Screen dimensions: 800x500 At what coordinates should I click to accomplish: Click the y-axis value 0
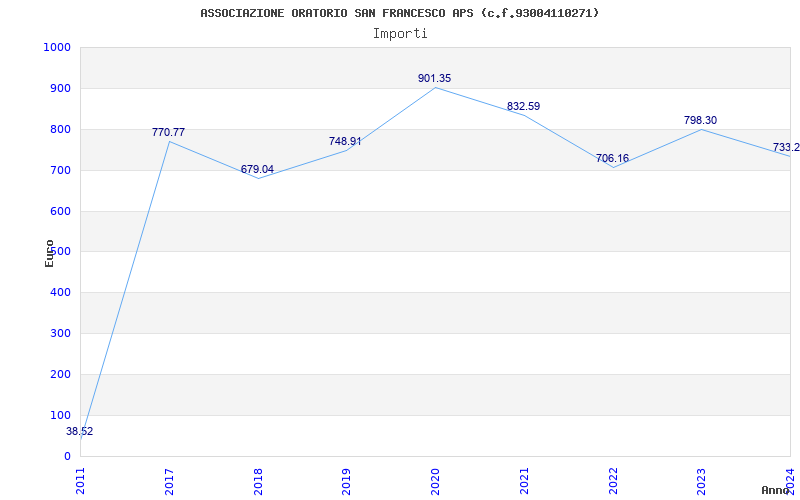pos(67,457)
